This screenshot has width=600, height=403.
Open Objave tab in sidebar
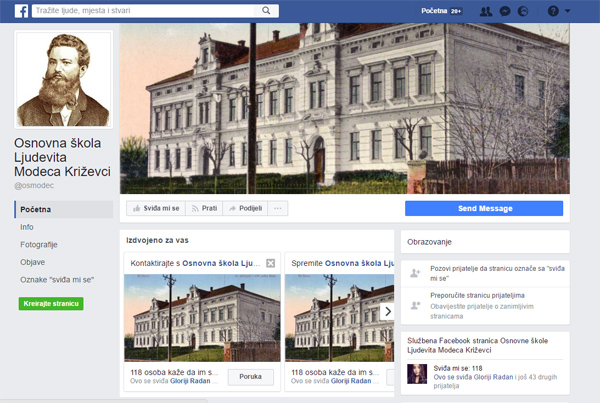tap(33, 262)
